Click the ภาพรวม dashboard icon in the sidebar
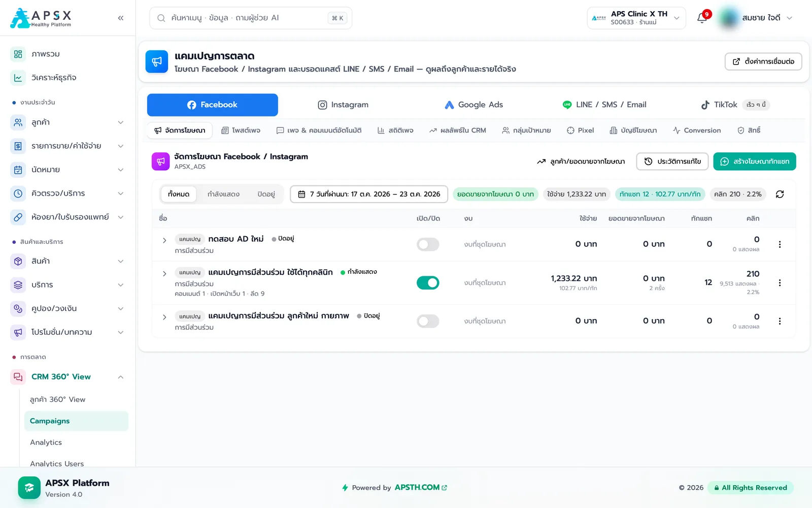This screenshot has height=508, width=812. coord(18,54)
